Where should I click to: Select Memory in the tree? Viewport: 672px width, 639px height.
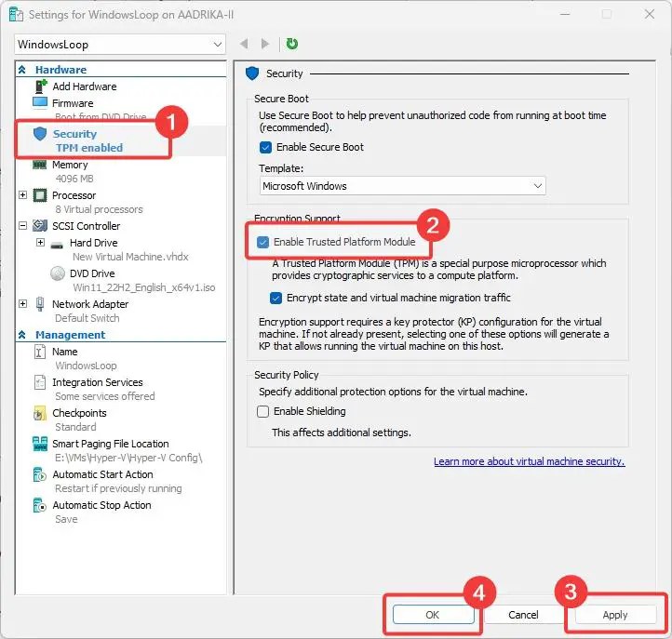[70, 165]
